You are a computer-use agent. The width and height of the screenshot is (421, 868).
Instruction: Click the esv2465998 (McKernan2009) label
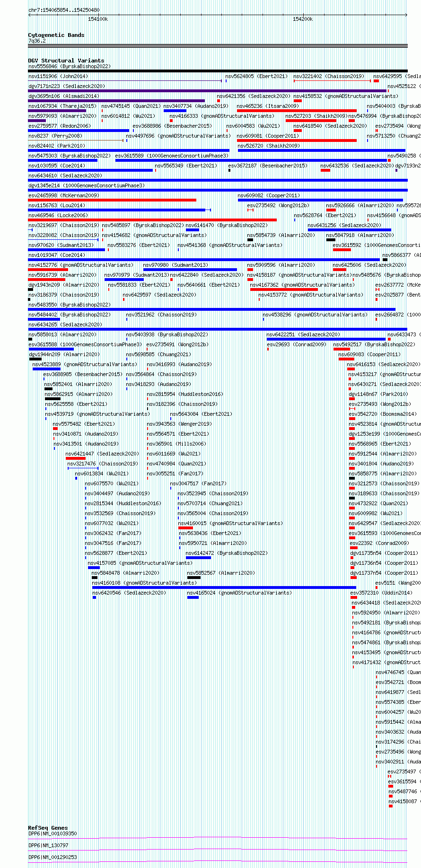[64, 195]
